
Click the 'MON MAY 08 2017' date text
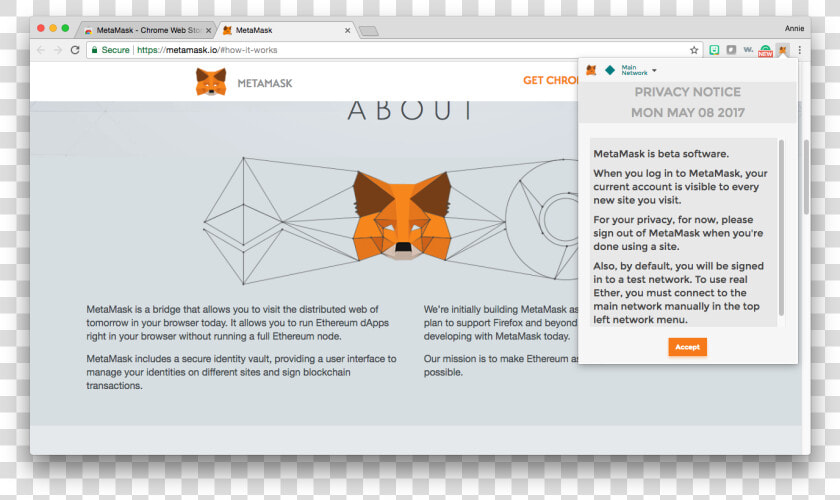point(687,113)
